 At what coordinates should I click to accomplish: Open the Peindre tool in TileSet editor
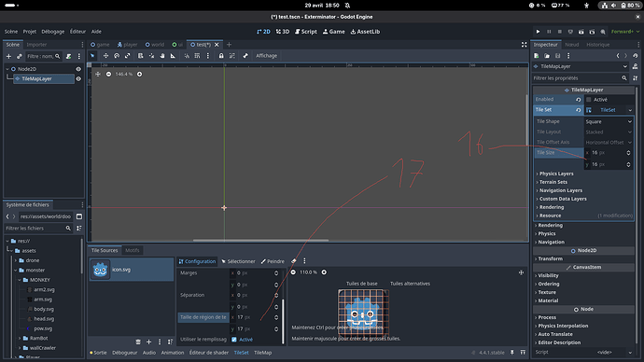[273, 261]
